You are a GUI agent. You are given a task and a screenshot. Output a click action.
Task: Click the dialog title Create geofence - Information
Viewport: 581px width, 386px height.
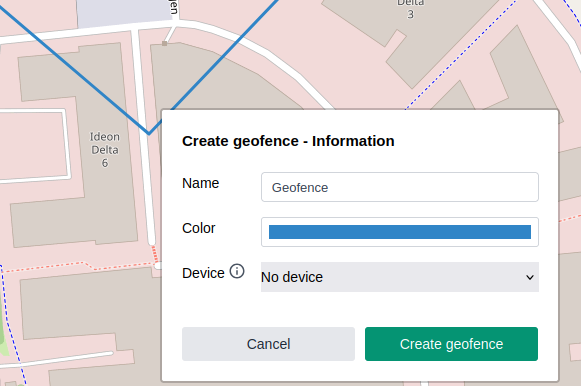click(x=288, y=141)
